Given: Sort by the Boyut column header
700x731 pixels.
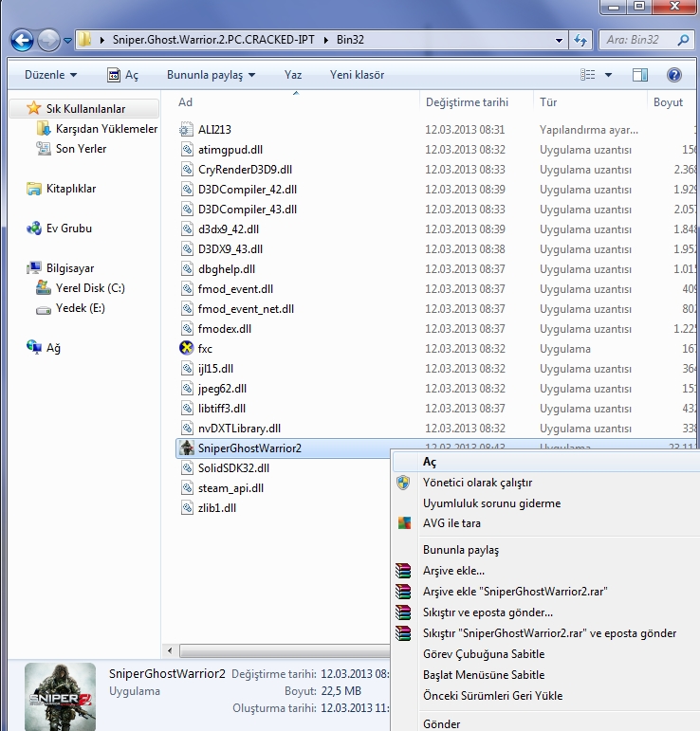Looking at the screenshot, I should [668, 102].
